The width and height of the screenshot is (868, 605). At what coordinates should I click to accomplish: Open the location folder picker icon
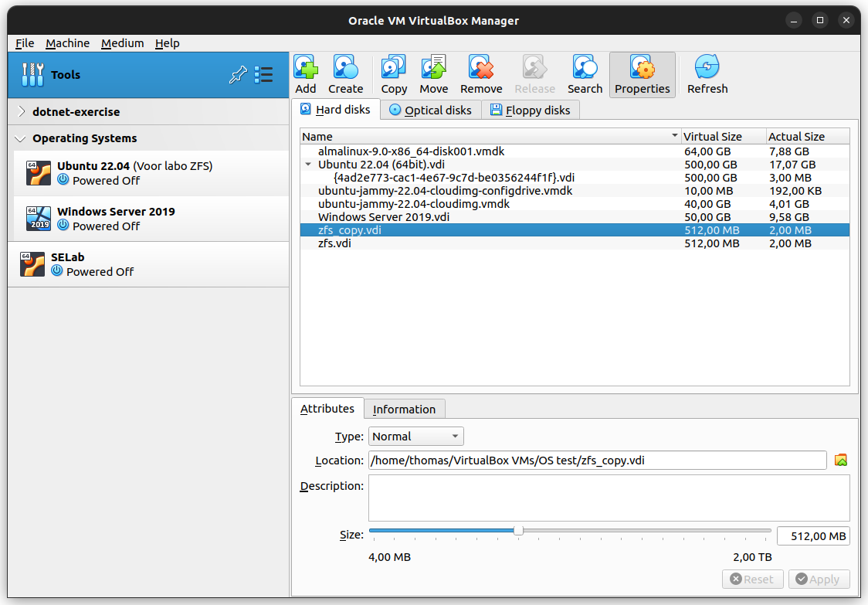coord(841,460)
